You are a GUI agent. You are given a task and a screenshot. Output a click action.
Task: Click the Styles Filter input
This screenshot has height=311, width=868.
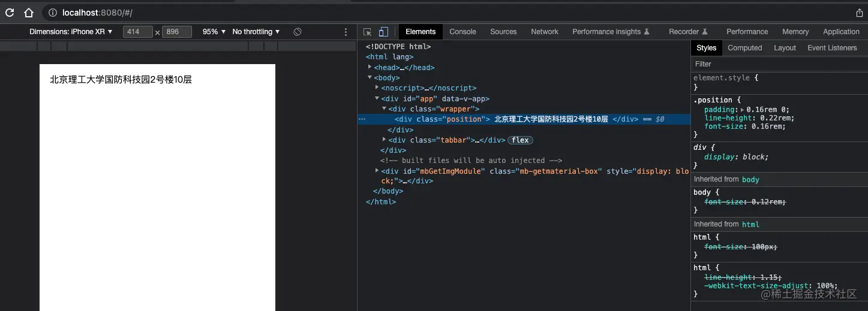[779, 64]
